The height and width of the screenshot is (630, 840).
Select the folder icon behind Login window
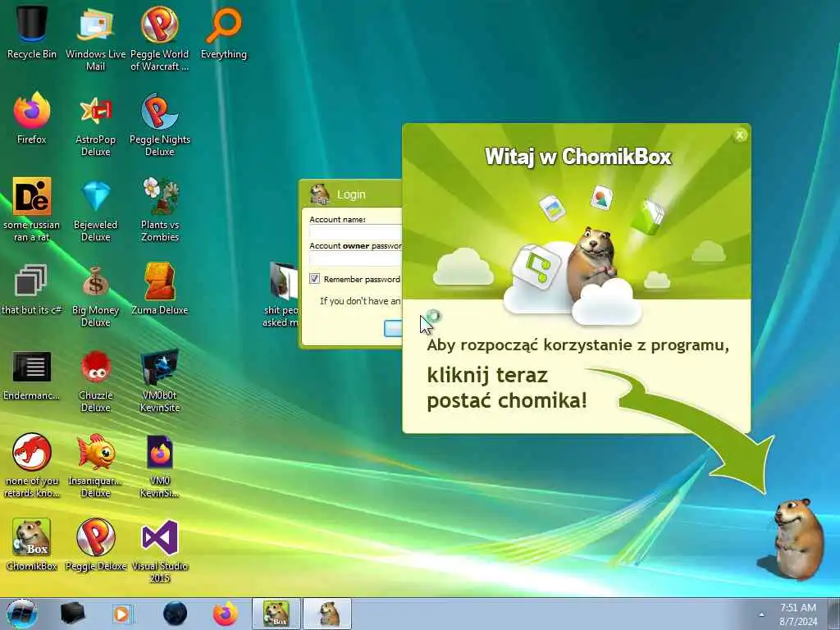coord(283,281)
